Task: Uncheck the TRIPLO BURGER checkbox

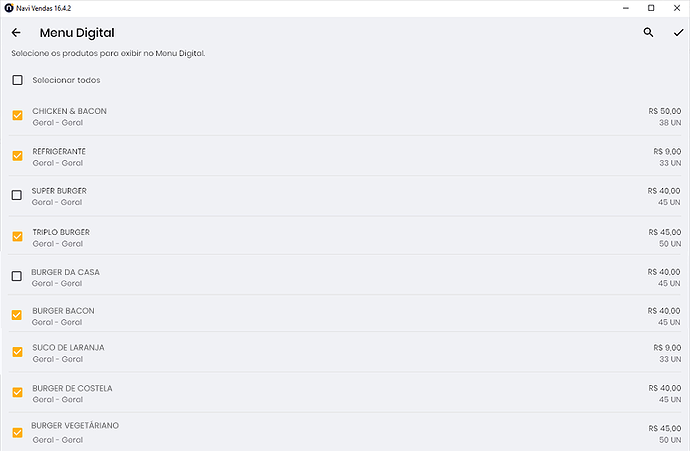Action: 17,237
